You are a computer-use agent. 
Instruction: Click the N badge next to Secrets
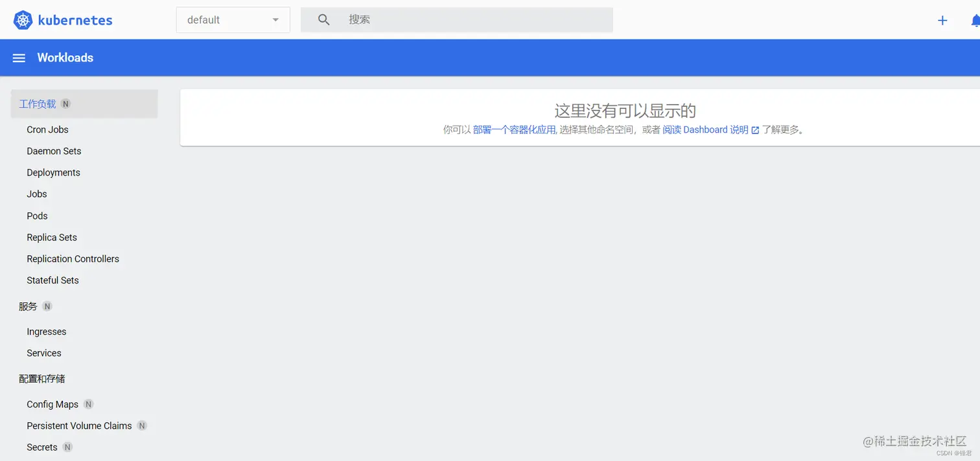pyautogui.click(x=67, y=447)
